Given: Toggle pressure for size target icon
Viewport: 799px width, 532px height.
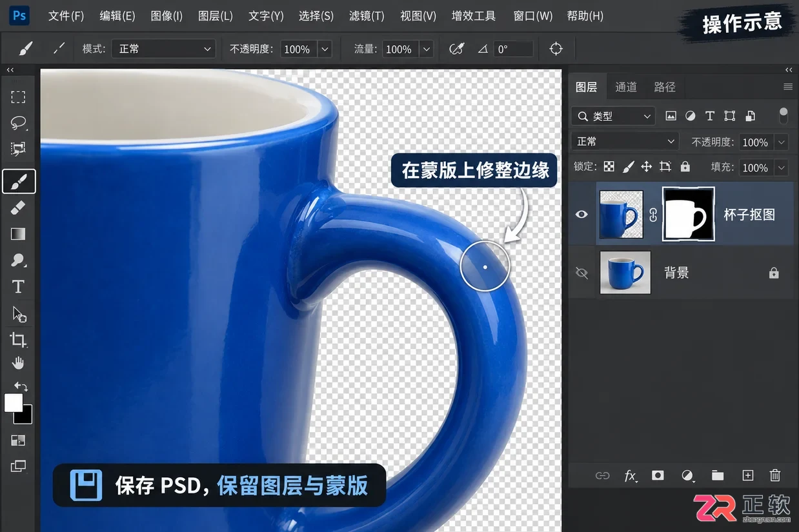Looking at the screenshot, I should tap(556, 49).
